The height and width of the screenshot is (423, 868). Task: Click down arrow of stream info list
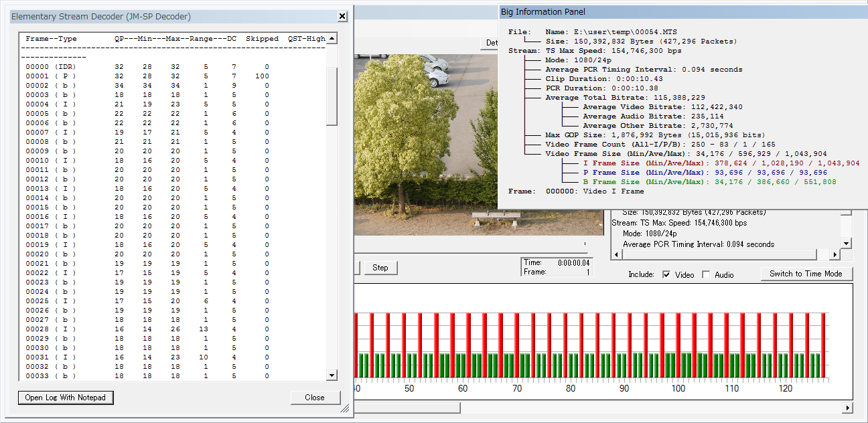click(846, 244)
